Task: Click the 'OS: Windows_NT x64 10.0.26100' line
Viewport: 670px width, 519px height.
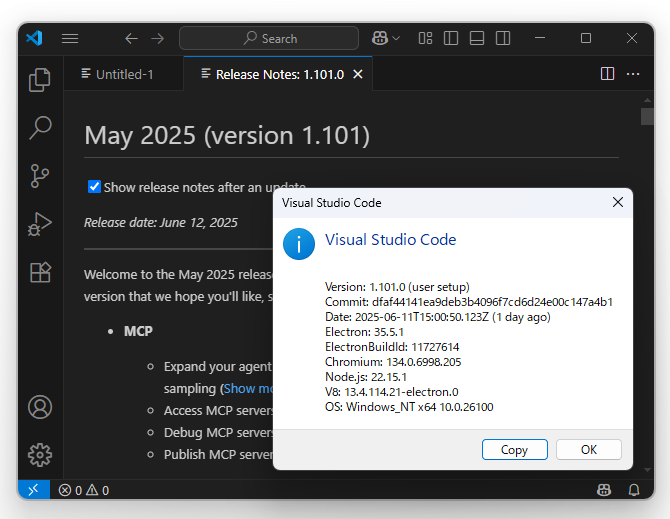Action: point(409,407)
